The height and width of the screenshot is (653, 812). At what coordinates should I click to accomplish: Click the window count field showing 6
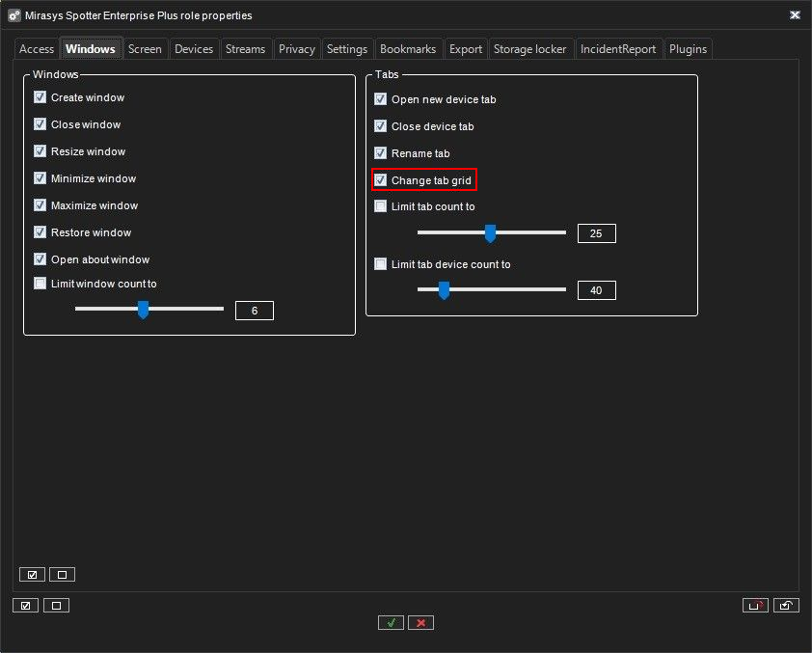coord(254,311)
